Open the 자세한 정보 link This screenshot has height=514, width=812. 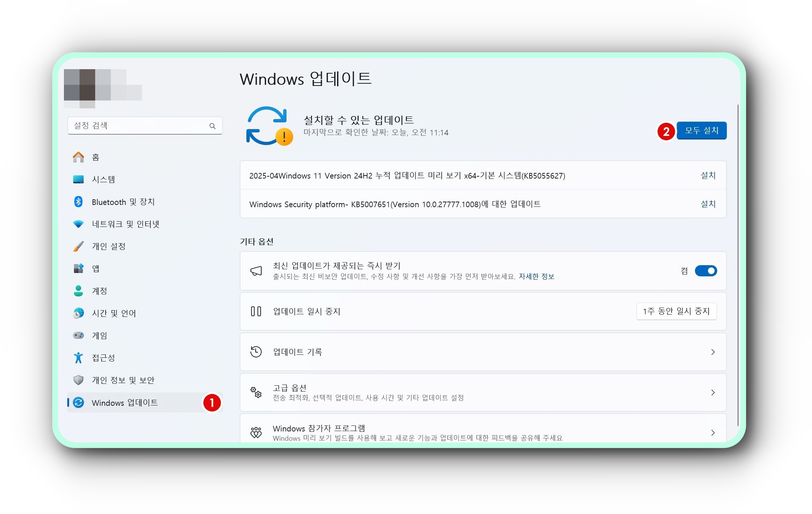(536, 276)
